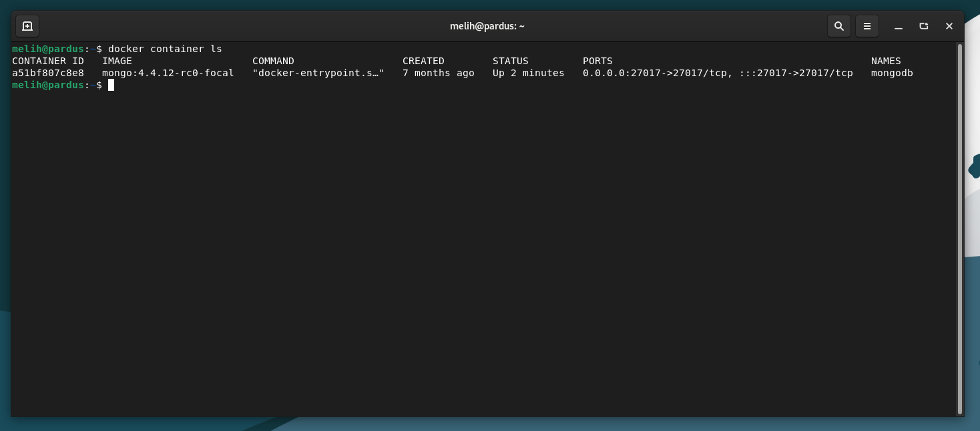This screenshot has height=431, width=980.
Task: Click the "docker-entrypoint.s…" command value
Action: pos(318,73)
